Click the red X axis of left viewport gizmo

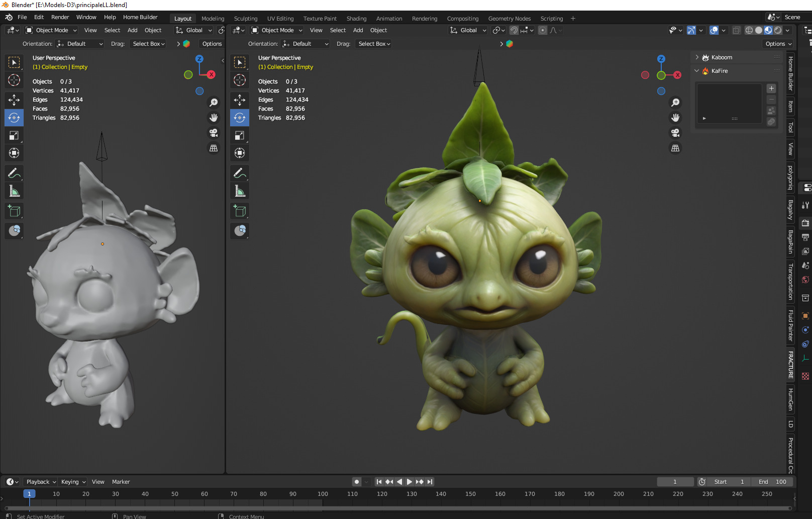coord(212,74)
